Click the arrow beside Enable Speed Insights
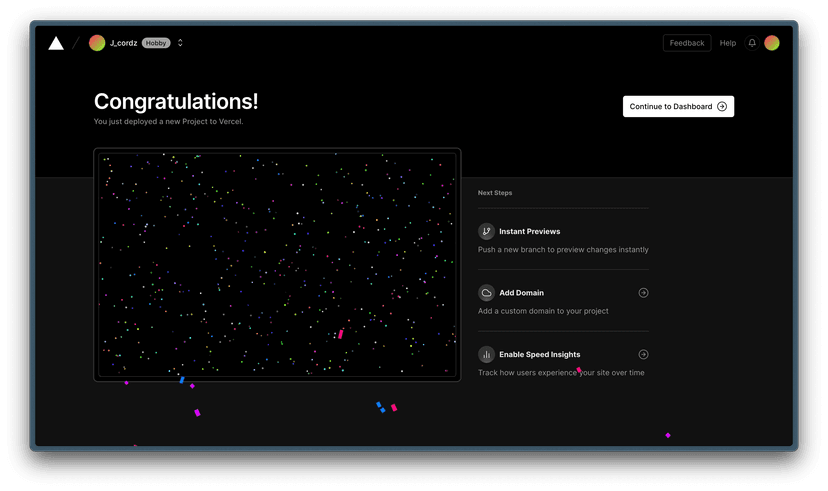Screen dimensions: 828x491 (x=643, y=354)
